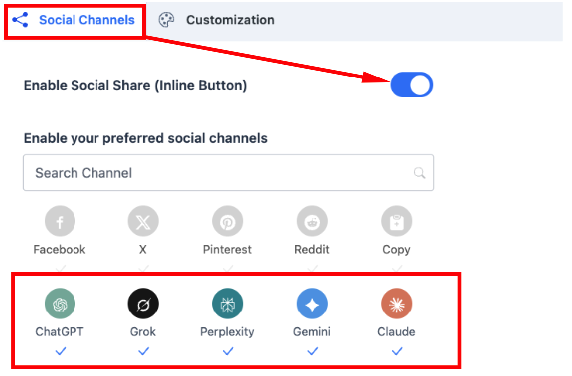Toggle Enable Social Share inline button switch

coord(411,85)
